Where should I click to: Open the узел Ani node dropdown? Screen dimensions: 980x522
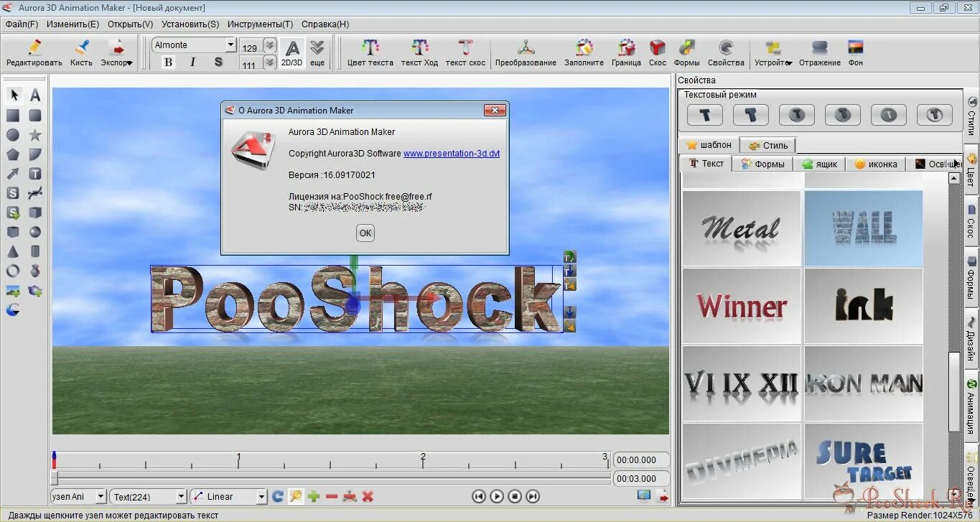coord(101,496)
